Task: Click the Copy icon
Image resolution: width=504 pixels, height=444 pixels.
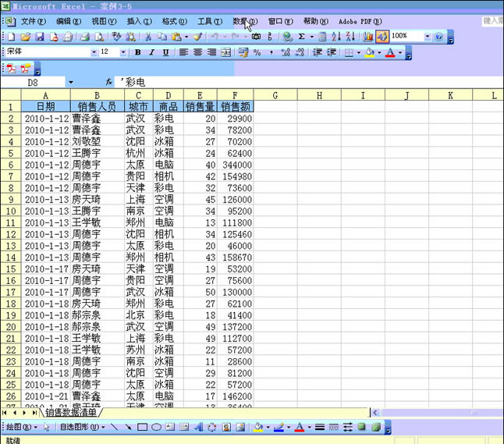Action: click(162, 37)
